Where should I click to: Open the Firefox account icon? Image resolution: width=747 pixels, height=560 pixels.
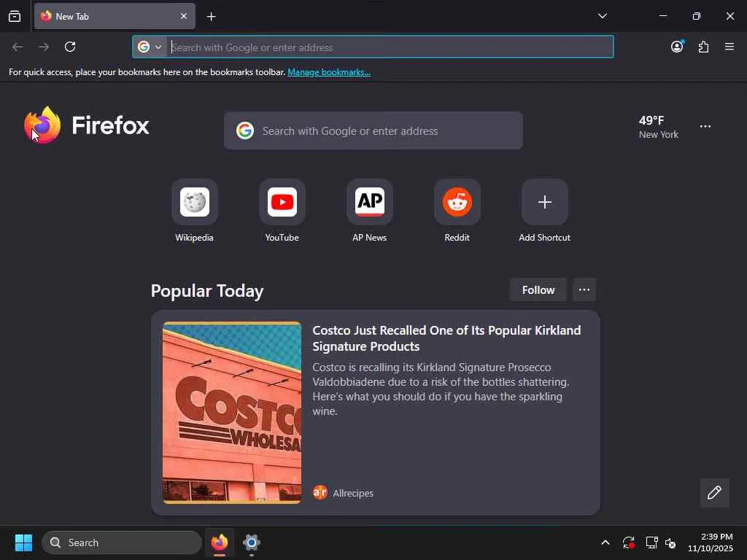(677, 46)
